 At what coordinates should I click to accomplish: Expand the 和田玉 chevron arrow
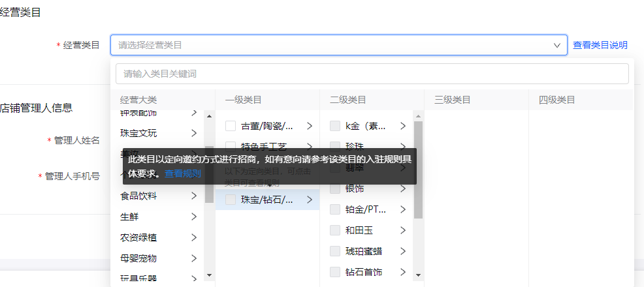403,230
